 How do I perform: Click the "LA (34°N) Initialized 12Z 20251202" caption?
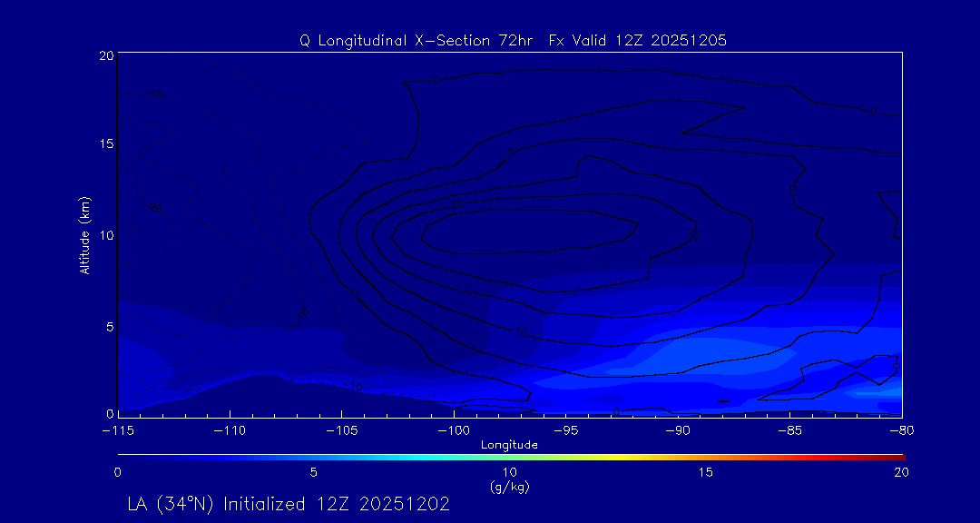(289, 504)
